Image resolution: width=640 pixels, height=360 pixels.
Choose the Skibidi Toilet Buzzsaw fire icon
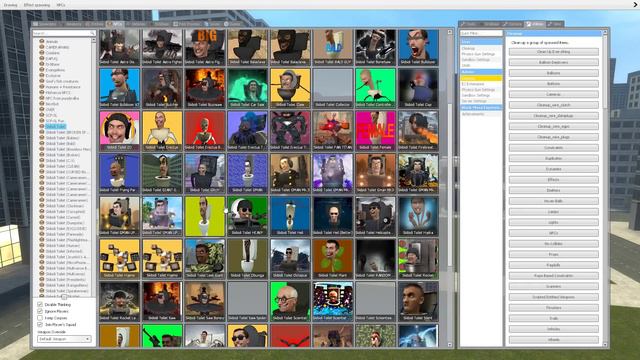pyautogui.click(x=204, y=88)
